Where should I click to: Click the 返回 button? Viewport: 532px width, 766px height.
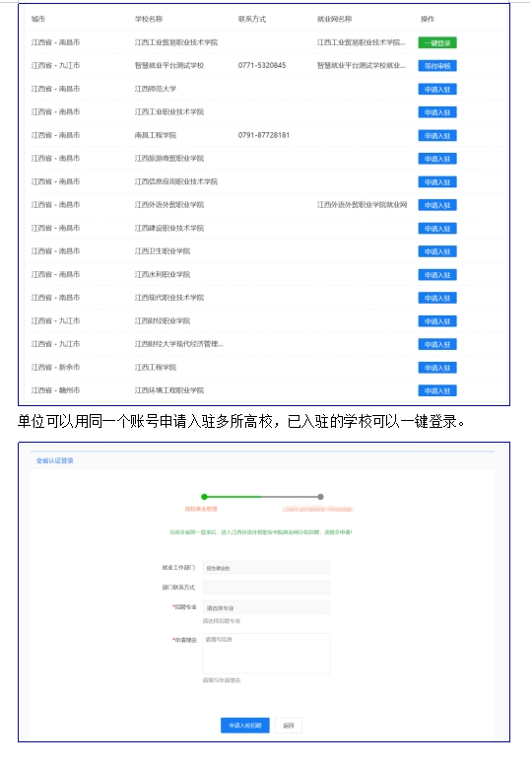289,726
